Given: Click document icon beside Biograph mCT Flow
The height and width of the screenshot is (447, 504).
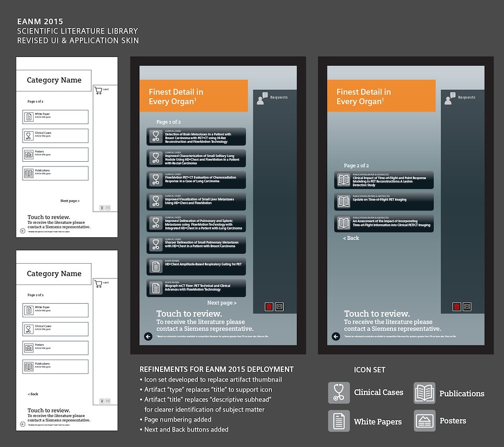Looking at the screenshot, I should click(156, 288).
